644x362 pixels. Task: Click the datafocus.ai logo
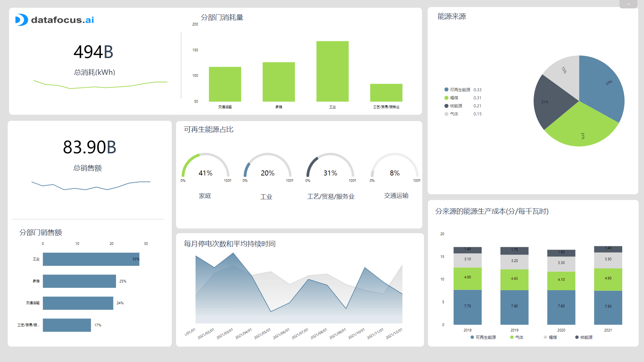(x=55, y=20)
